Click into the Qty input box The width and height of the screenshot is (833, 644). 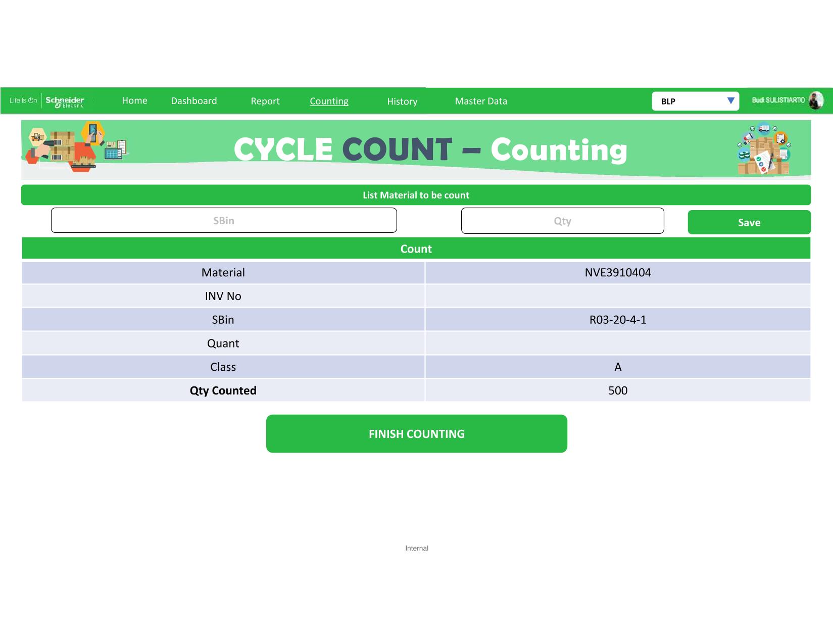tap(562, 221)
